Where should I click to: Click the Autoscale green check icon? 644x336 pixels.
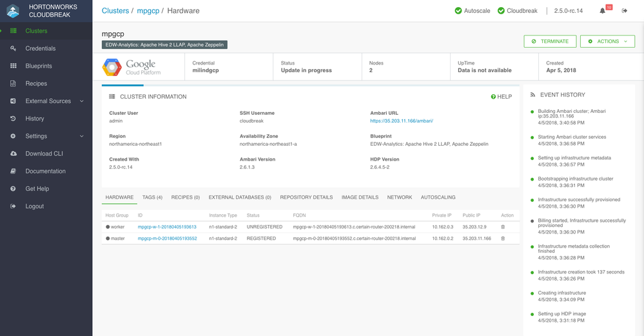[x=458, y=11]
